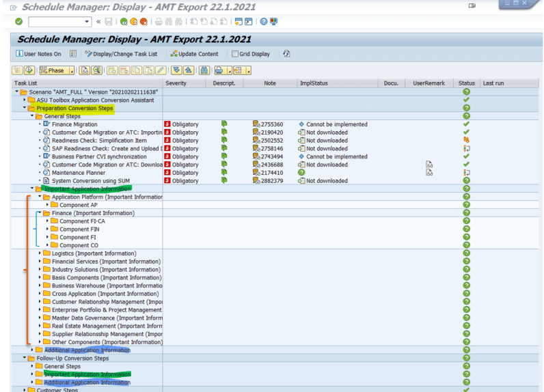
Task: Collapse the Preparation Conversion Steps folder
Action: [25, 108]
